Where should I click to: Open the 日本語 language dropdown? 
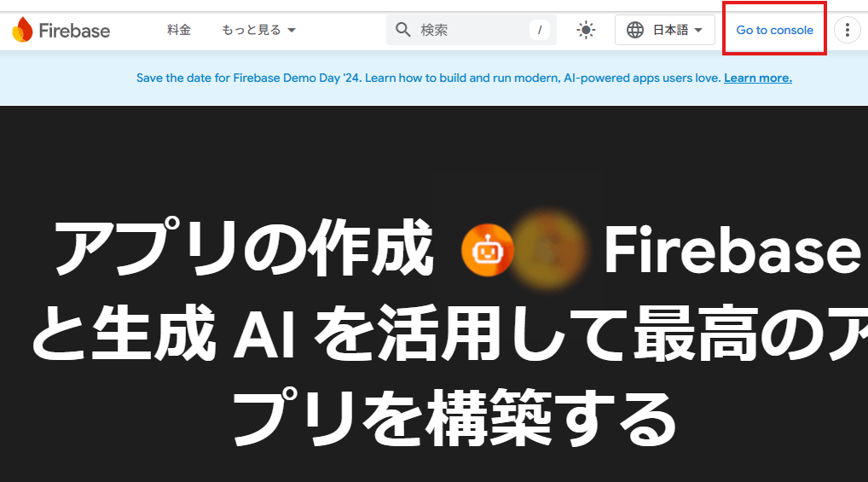(665, 30)
